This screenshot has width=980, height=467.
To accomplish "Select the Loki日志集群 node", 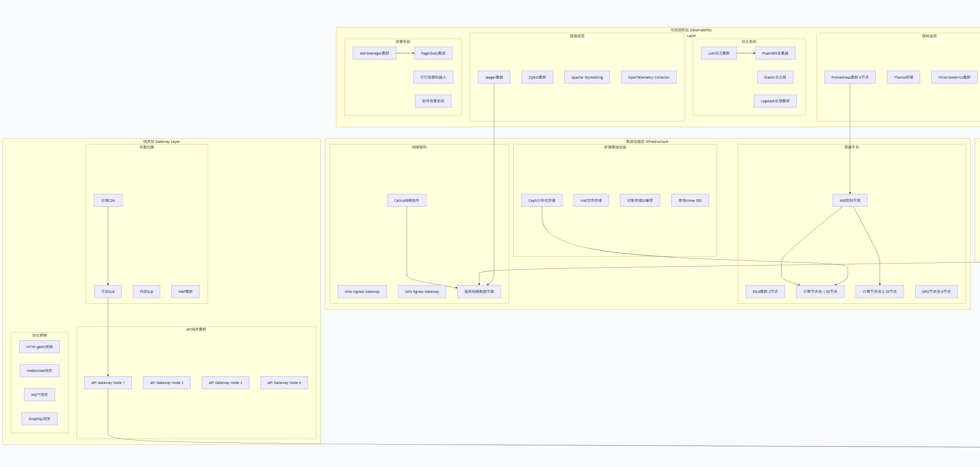I will 719,53.
